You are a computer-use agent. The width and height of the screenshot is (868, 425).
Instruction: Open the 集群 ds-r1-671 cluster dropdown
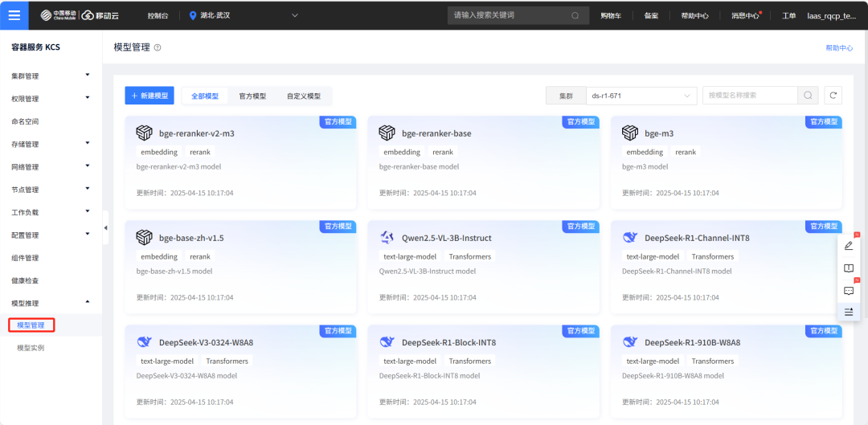[x=641, y=95]
